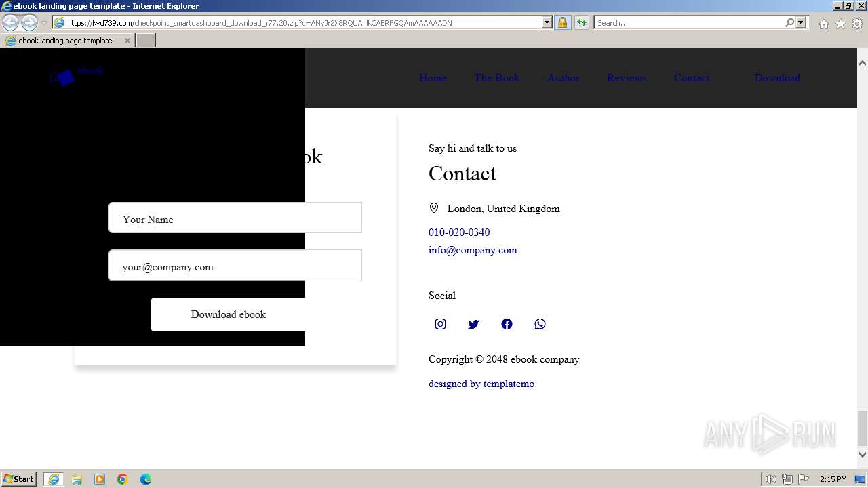Open the WhatsApp social icon
This screenshot has width=868, height=488.
point(540,324)
